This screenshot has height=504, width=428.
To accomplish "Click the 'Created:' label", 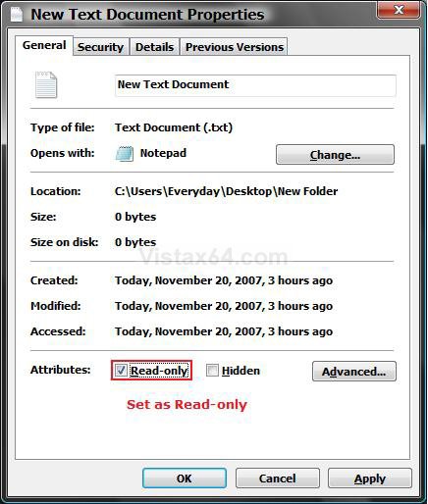I will (x=54, y=280).
